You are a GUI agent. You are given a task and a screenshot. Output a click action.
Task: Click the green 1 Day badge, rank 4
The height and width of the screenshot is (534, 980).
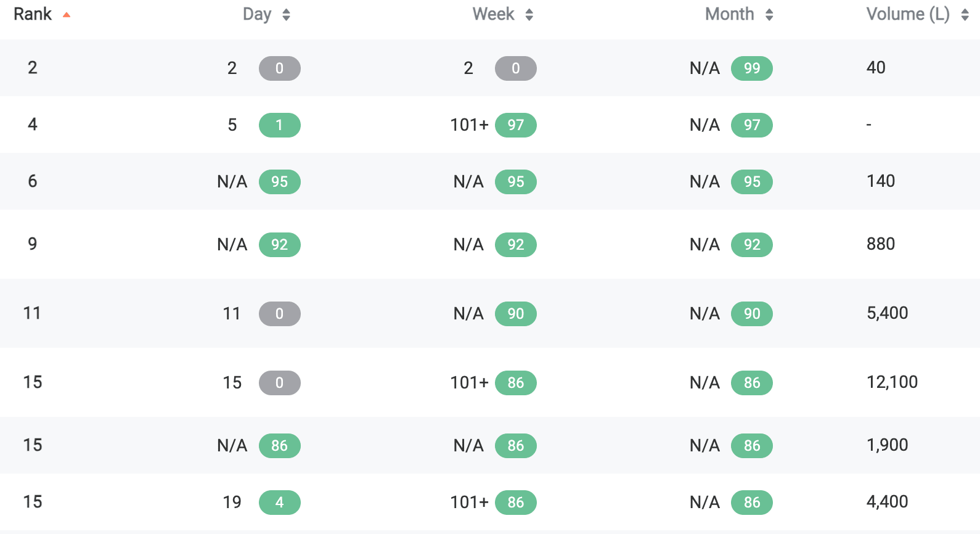279,125
